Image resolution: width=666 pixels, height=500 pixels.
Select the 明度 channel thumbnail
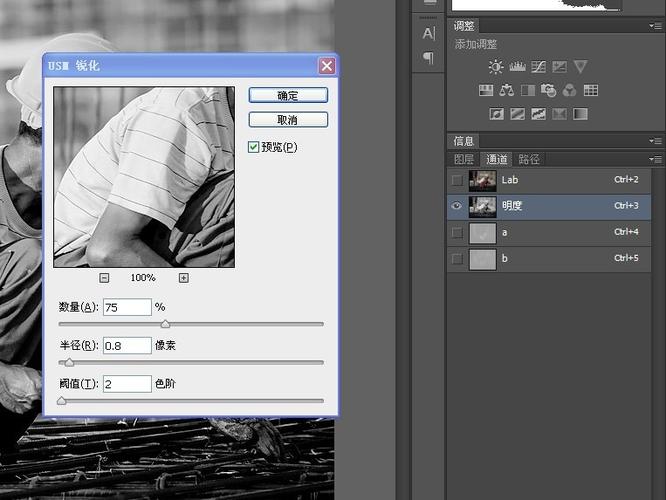pyautogui.click(x=483, y=207)
